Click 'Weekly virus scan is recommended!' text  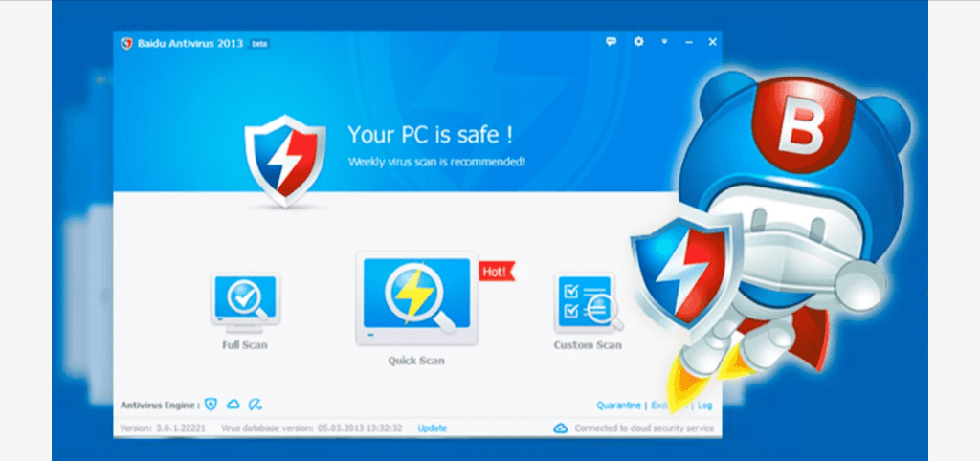(436, 162)
